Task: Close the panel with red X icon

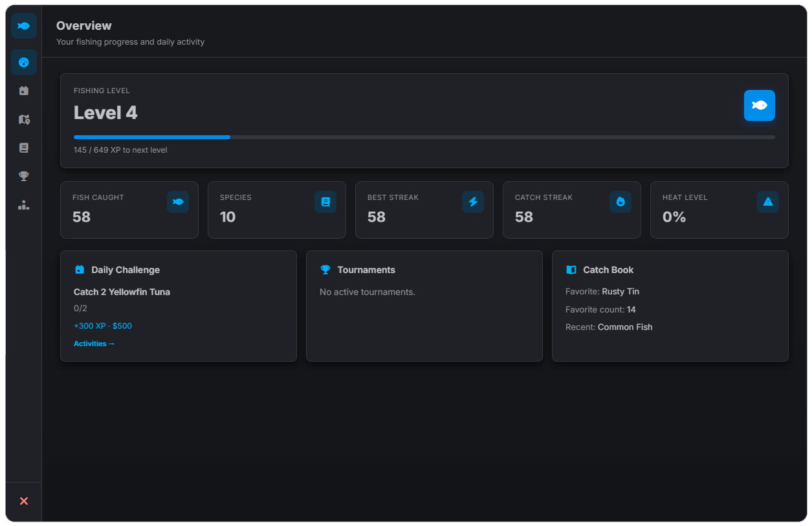Action: point(24,501)
